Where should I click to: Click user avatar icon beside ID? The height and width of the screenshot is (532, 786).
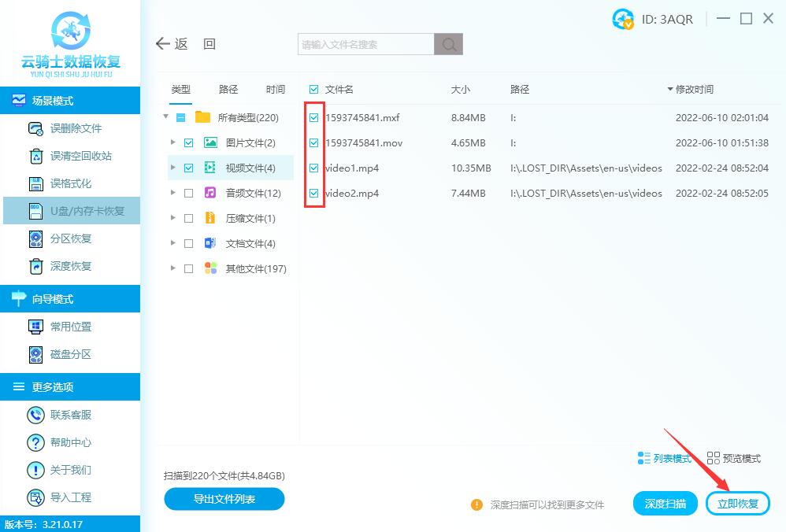pos(623,20)
